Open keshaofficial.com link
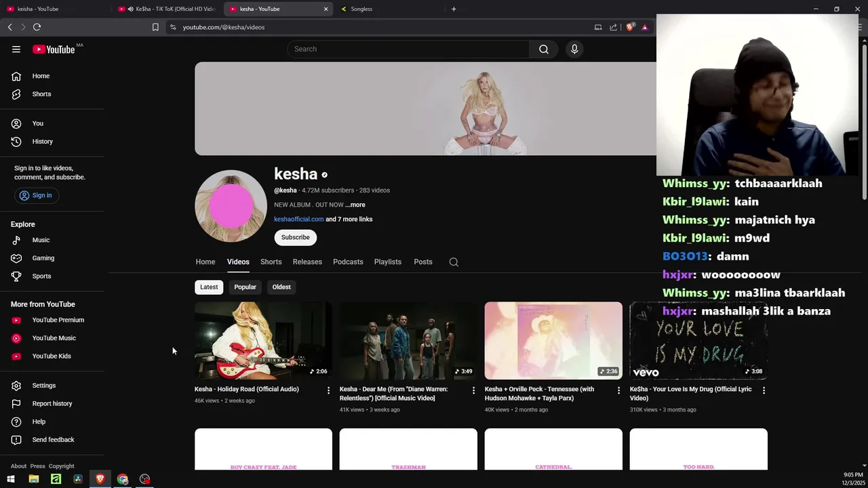This screenshot has height=488, width=868. point(298,219)
